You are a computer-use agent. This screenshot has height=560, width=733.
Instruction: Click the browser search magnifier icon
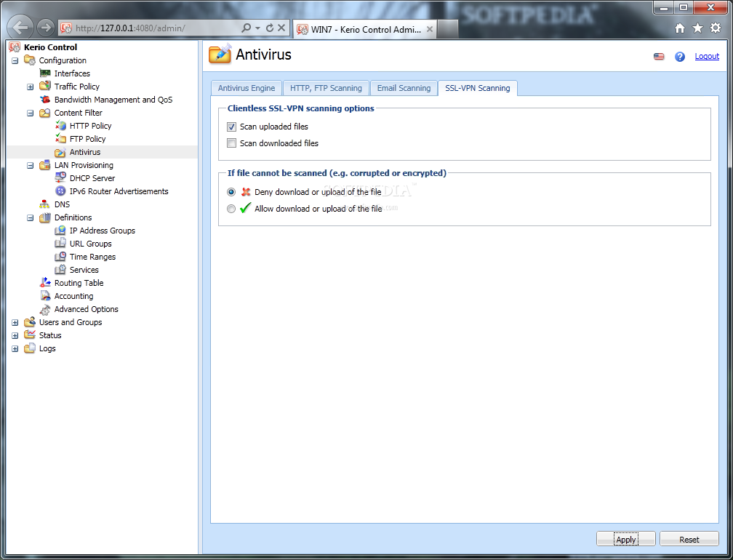point(247,28)
